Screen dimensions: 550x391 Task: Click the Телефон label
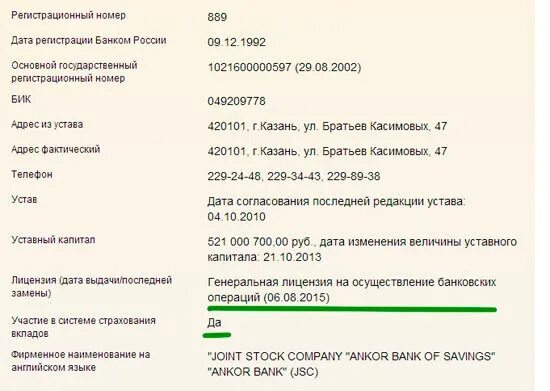click(x=32, y=174)
